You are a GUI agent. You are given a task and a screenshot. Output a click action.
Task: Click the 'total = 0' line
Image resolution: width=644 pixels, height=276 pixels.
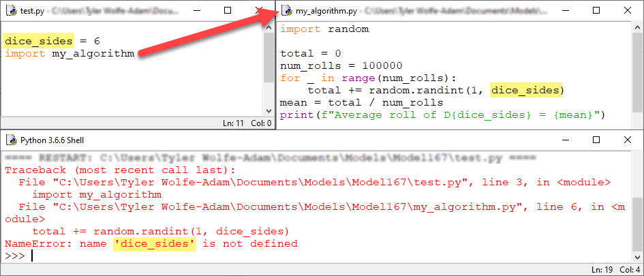coord(311,53)
